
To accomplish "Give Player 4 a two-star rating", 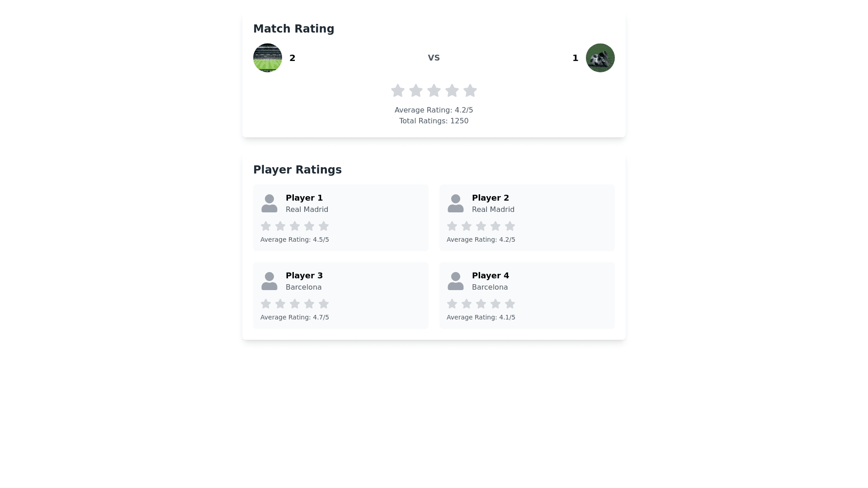I will (467, 304).
